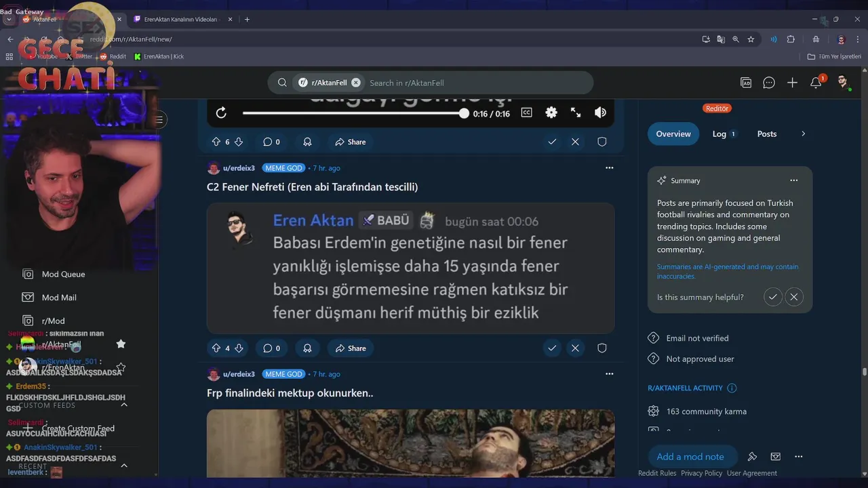Viewport: 868px width, 488px height.
Task: Mark the summary as helpful
Action: (772, 297)
